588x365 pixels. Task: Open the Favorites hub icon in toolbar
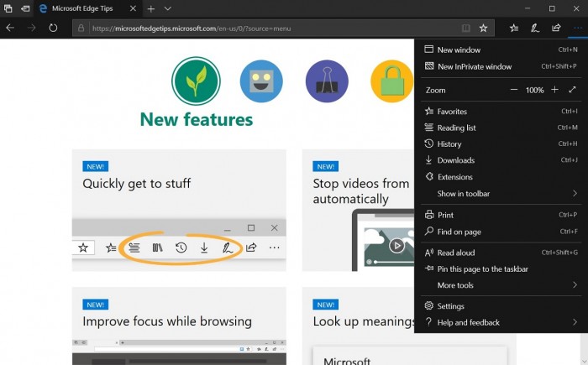point(514,28)
